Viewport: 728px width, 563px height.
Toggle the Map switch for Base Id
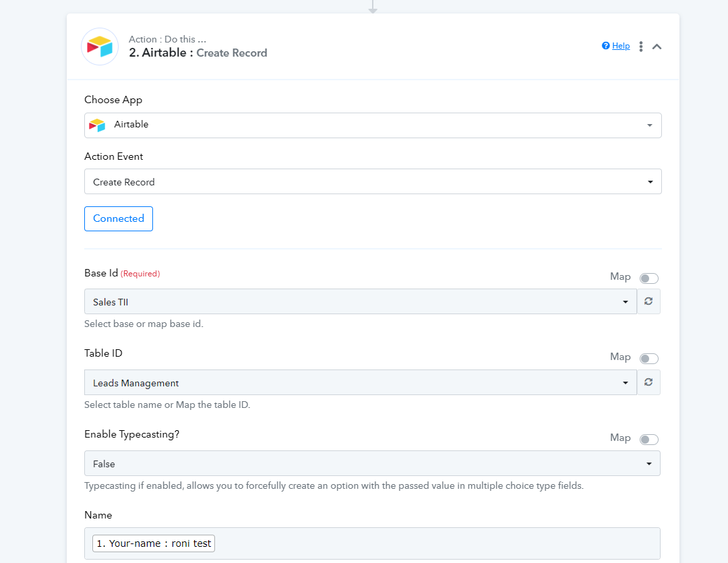(648, 278)
